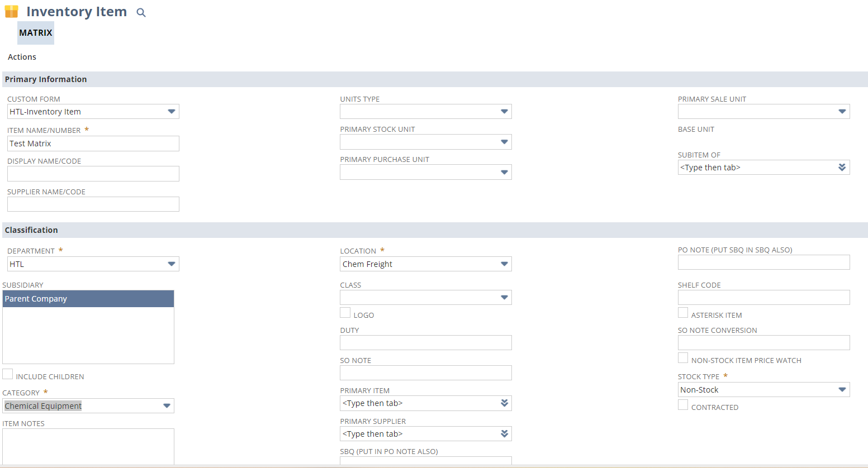Tick the Asterisk Item checkbox
The image size is (868, 468).
click(683, 313)
